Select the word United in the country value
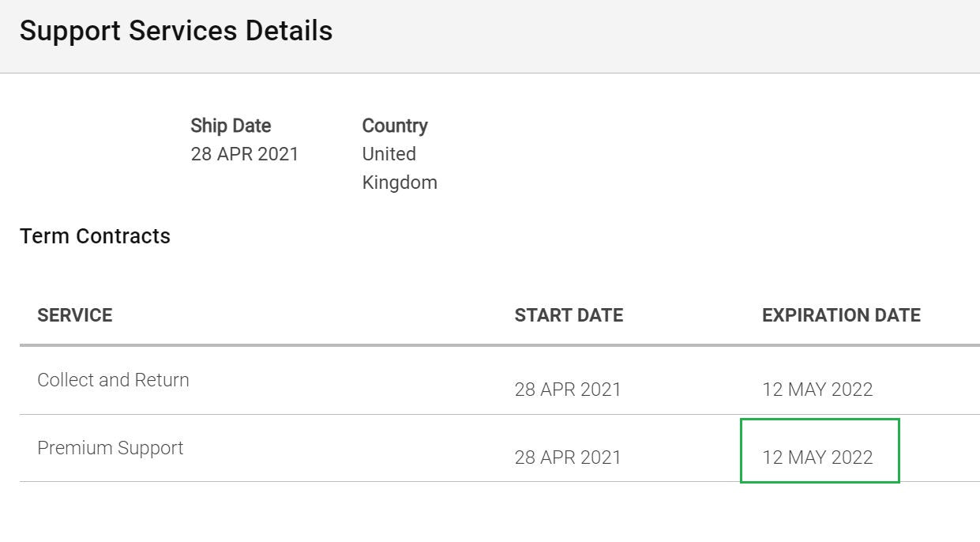 click(389, 154)
